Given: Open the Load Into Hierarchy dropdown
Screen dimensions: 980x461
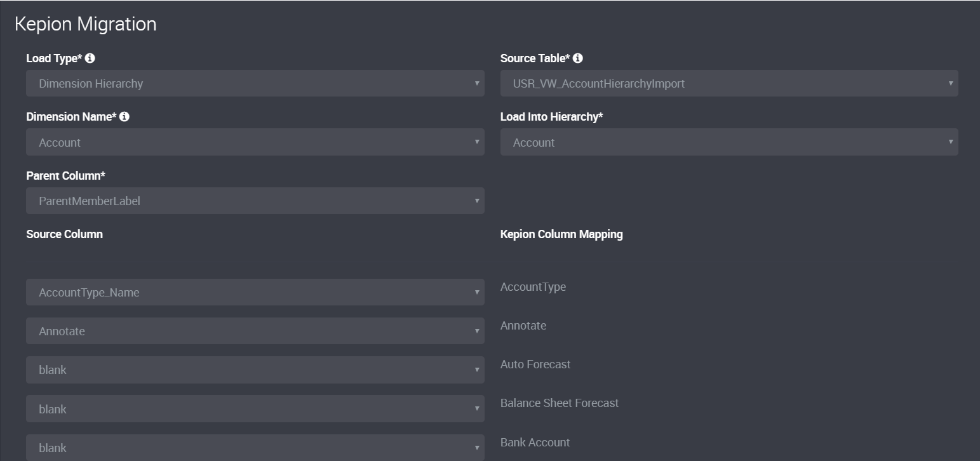Looking at the screenshot, I should (729, 142).
